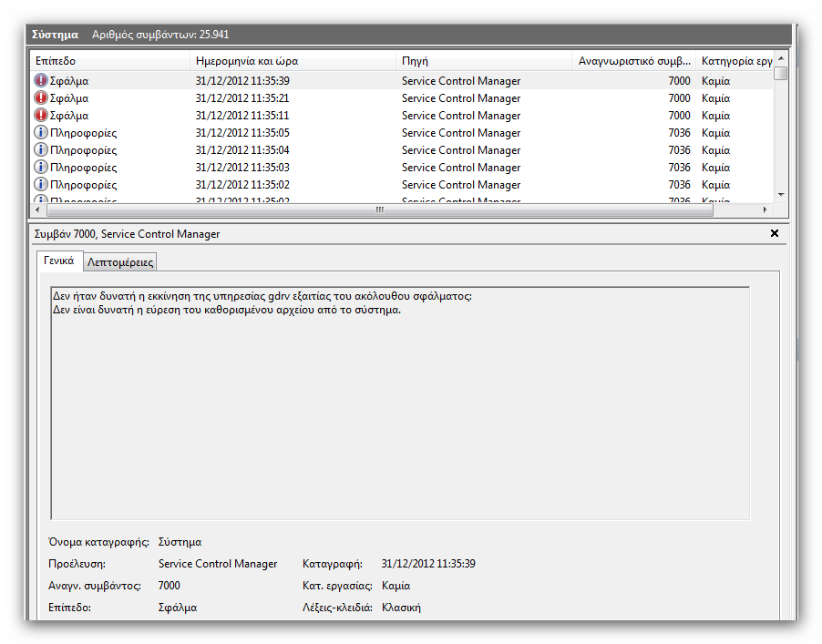Sort by Ημερομηνία και ώρα column header
Screen dimensions: 822x644
293,61
